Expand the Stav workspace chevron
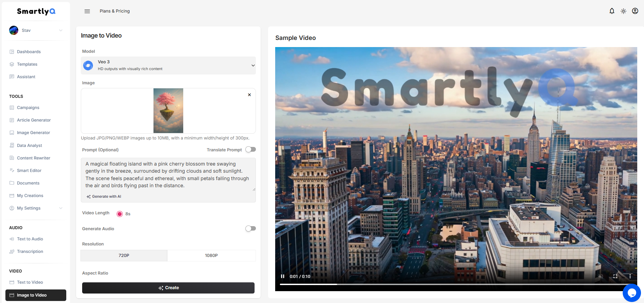Screen dimensions: 644x303 tap(61, 30)
